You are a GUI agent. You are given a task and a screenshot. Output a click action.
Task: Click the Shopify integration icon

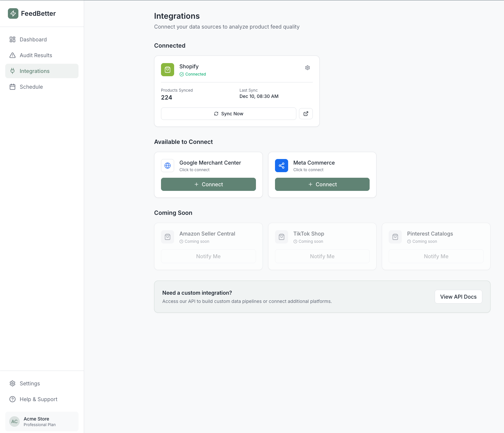168,70
